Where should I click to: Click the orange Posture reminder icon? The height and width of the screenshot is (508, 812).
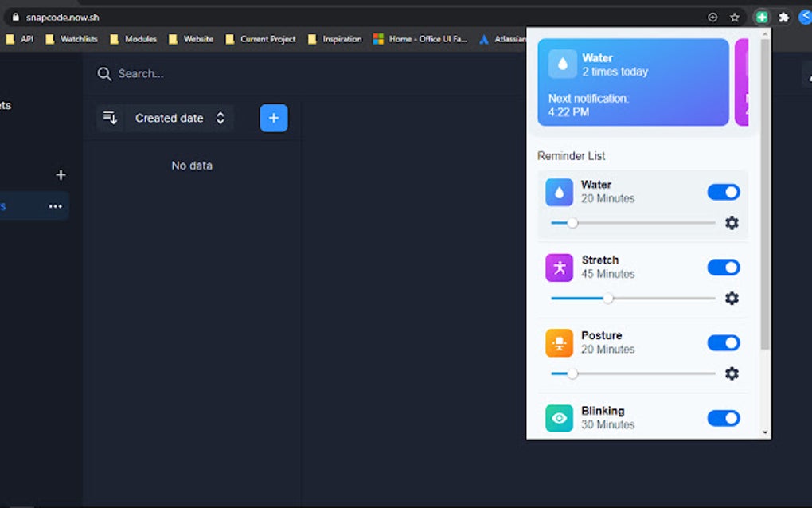560,342
